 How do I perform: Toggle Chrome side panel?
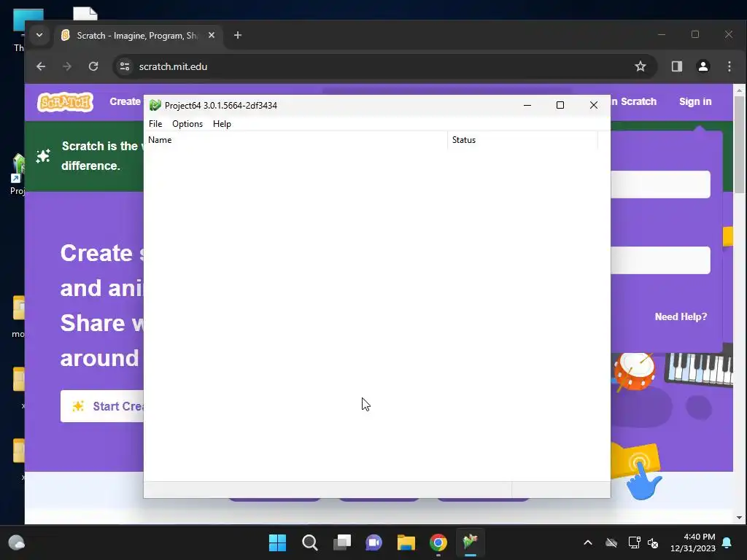click(676, 66)
